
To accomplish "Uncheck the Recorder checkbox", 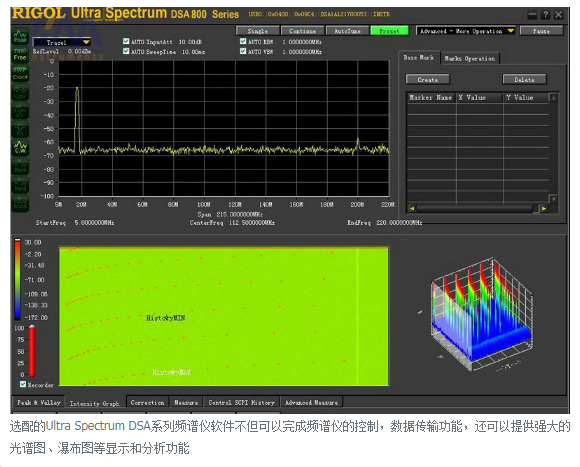I will click(x=23, y=384).
